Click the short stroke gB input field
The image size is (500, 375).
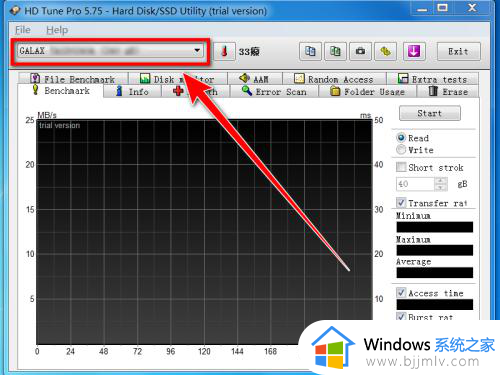415,184
